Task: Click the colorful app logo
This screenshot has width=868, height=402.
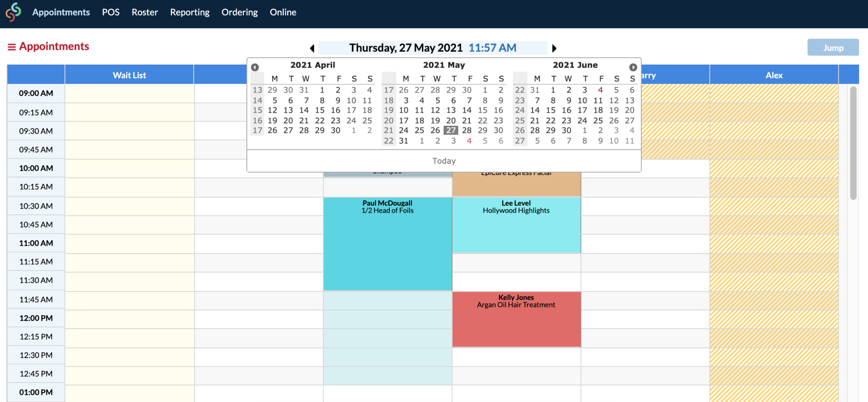Action: point(13,12)
